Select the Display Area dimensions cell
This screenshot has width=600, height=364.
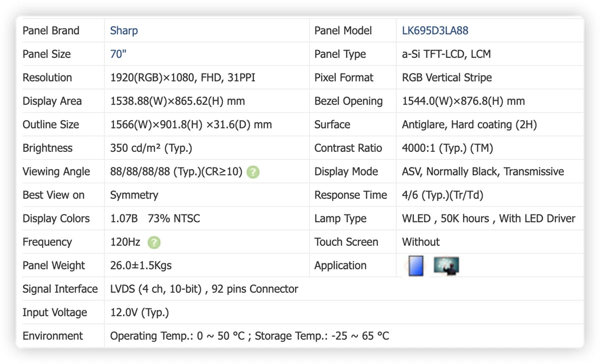coord(206,101)
